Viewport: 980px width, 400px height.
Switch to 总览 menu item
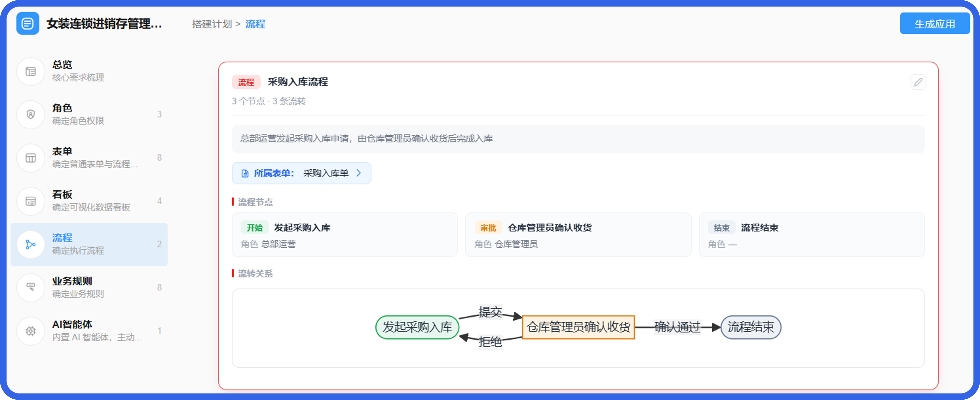[89, 71]
